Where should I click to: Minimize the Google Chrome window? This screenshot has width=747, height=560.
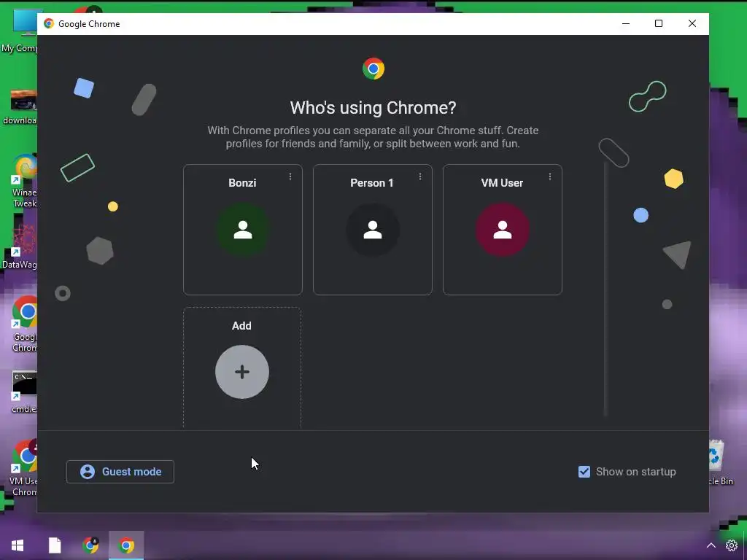click(625, 24)
